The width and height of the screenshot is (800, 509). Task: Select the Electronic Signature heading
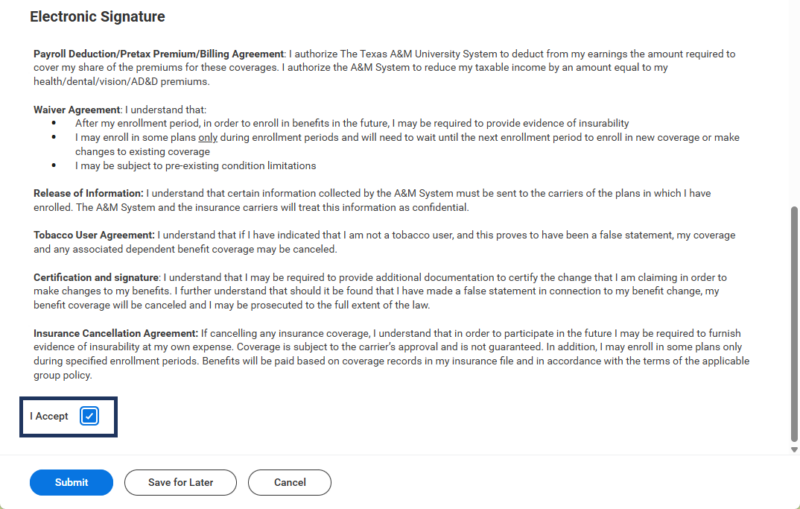[97, 16]
